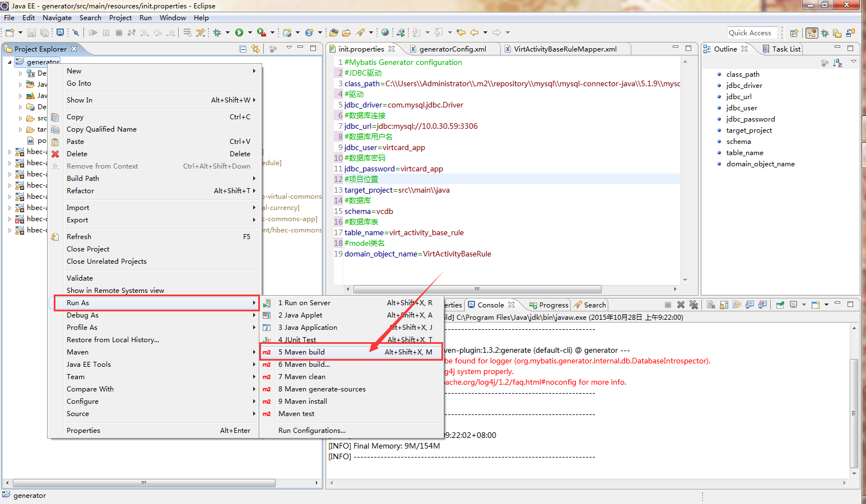Open the Debug dropdown arrow in toolbar
Screen dimensions: 866x504
click(x=227, y=32)
